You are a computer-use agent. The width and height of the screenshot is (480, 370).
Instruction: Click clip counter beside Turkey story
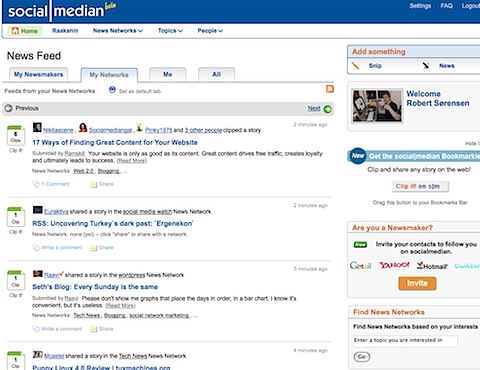16,217
